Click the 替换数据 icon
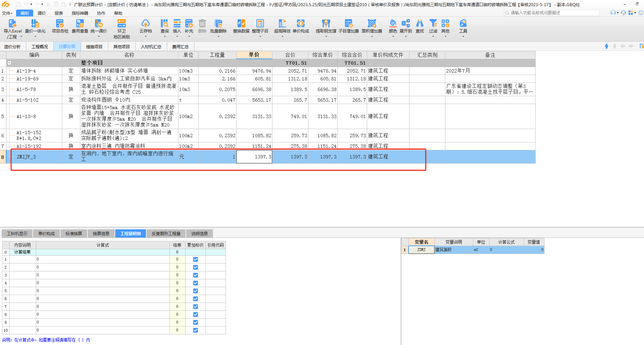The height and width of the screenshot is (345, 644). pos(241,23)
